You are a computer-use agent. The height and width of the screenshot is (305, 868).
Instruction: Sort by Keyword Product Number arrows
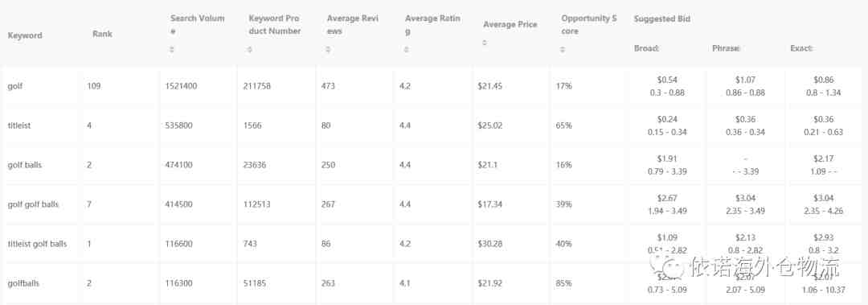250,49
